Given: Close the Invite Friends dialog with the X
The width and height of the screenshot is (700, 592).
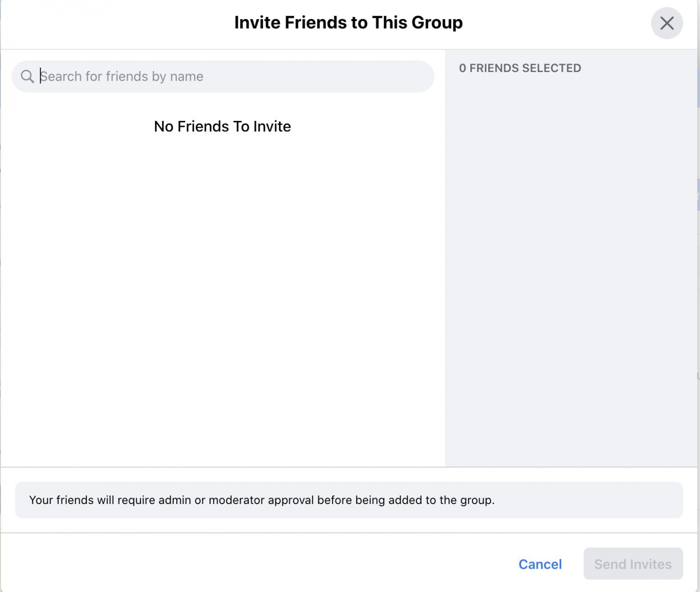Looking at the screenshot, I should coord(667,23).
